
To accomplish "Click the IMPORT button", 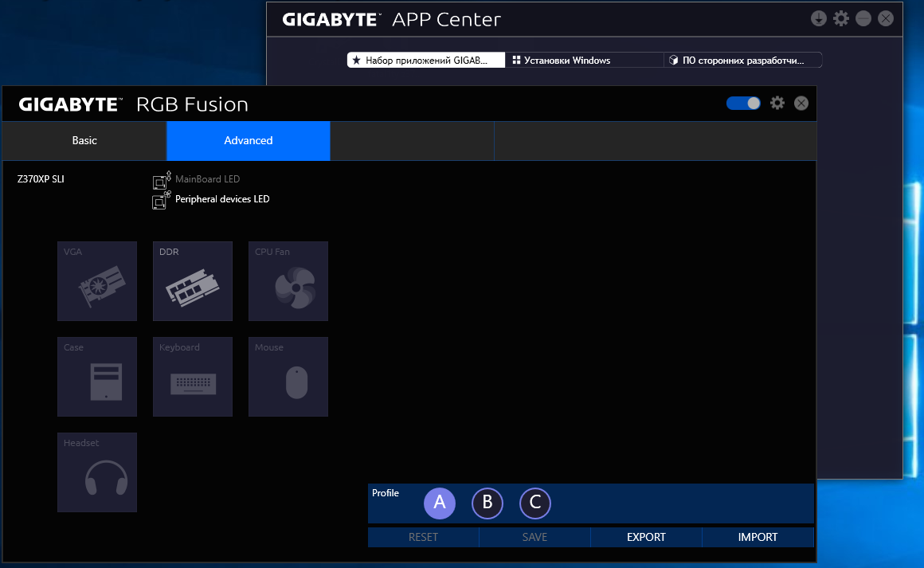I will pos(758,537).
